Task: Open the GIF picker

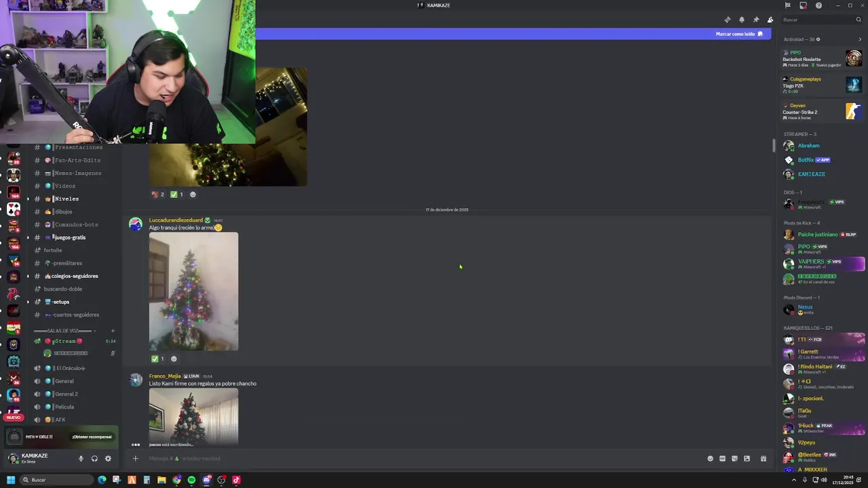Action: (722, 459)
